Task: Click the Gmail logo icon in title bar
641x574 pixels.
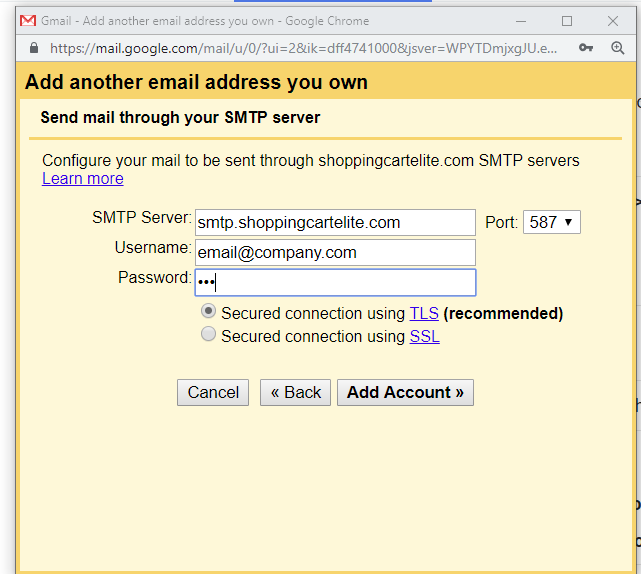Action: [x=28, y=20]
